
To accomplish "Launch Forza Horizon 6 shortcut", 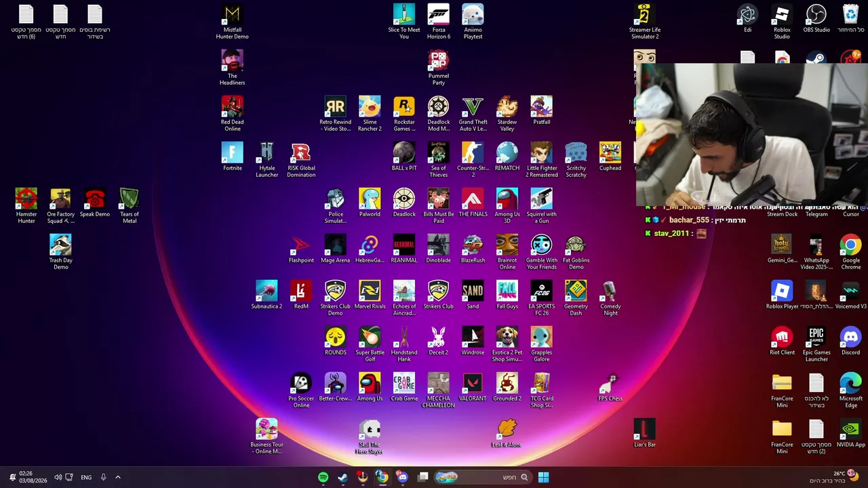I will tap(439, 22).
